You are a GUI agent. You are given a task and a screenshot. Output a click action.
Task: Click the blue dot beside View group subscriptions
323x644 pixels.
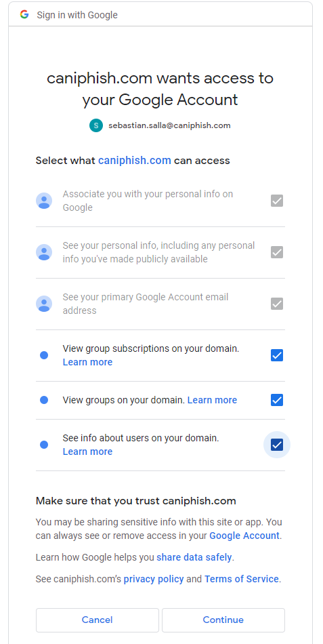44,355
